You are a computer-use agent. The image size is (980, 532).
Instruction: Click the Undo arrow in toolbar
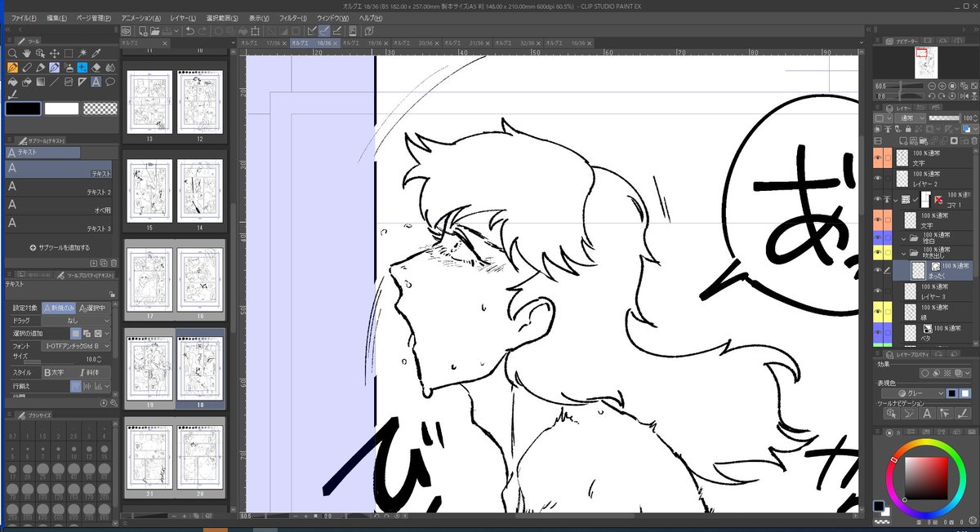click(x=190, y=31)
